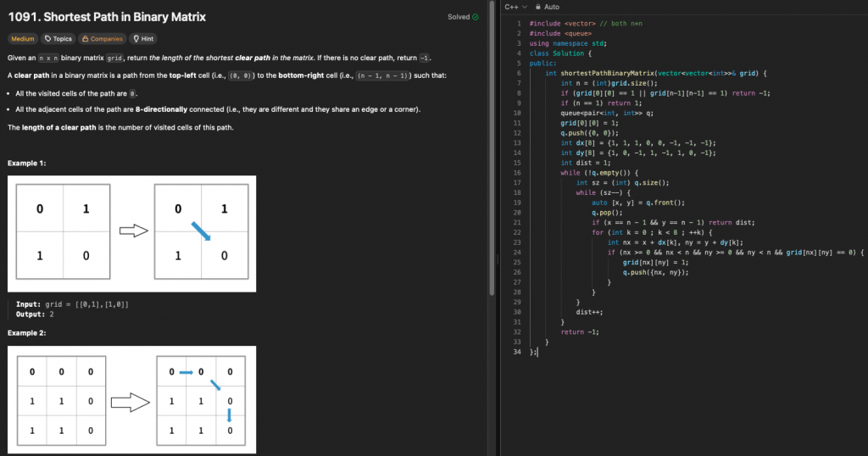Screen dimensions: 868x456
Task: Click the problem description scrollbar
Action: pyautogui.click(x=492, y=149)
